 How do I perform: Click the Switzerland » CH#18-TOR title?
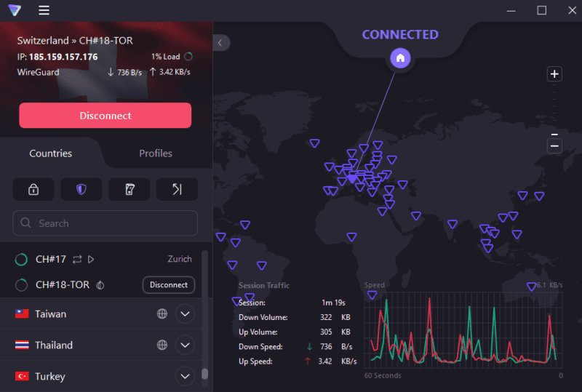point(75,41)
